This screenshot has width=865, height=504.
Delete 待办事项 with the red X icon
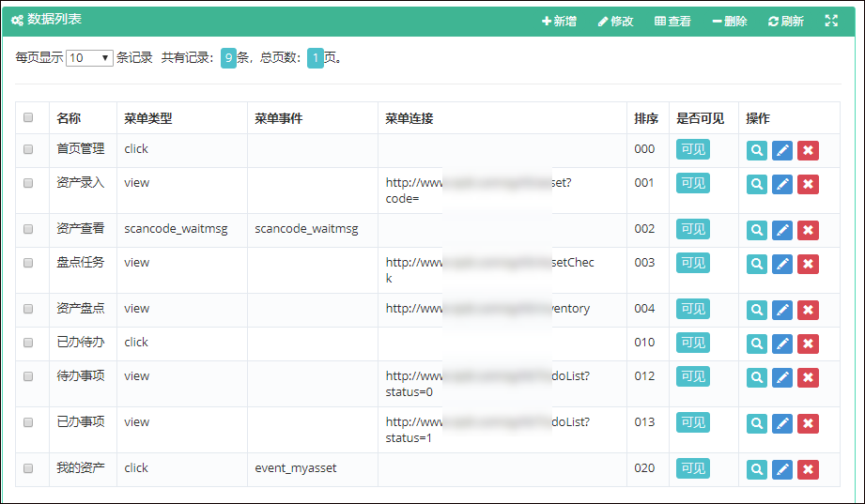809,377
